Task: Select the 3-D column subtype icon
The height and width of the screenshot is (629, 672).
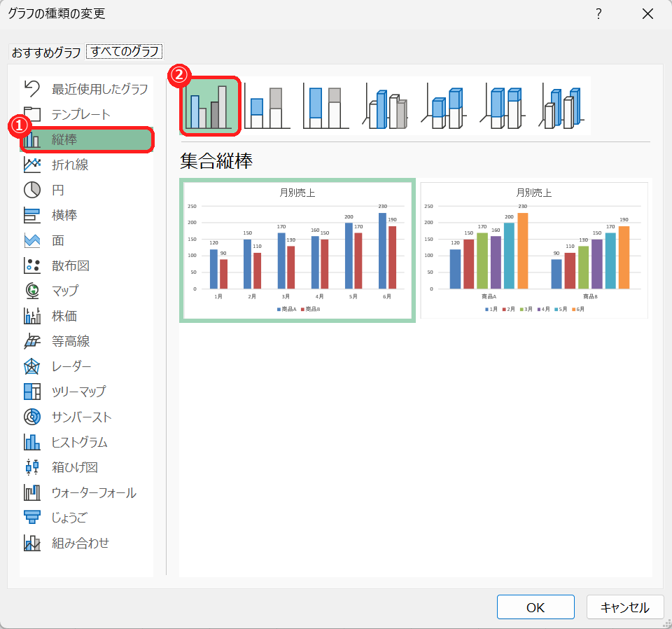Action: (x=561, y=106)
